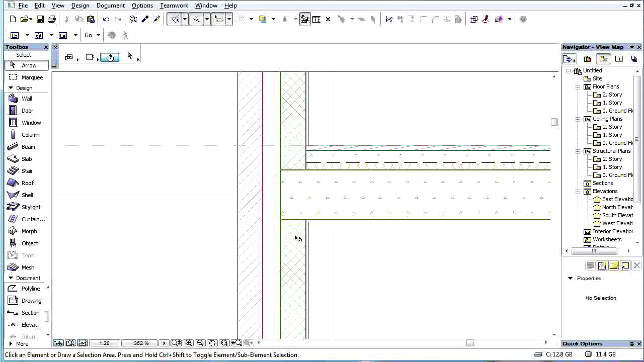Click the 1:20 scale button
The width and height of the screenshot is (644, 362).
(104, 343)
